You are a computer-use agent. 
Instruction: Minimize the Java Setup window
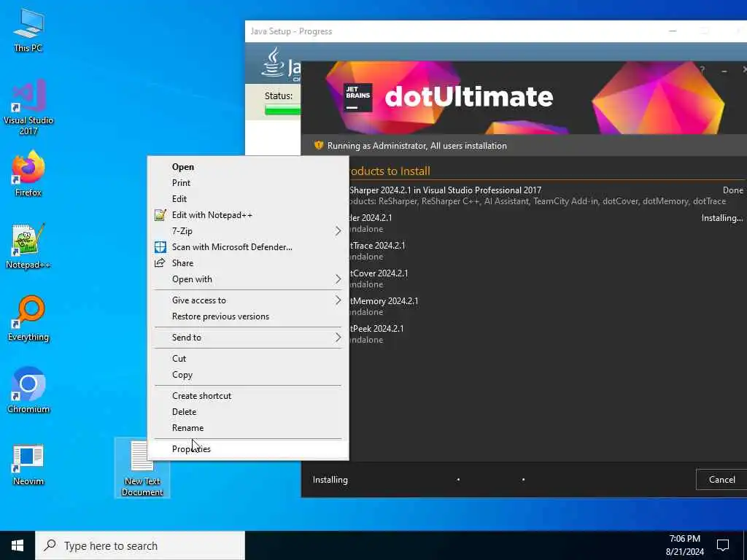673,31
